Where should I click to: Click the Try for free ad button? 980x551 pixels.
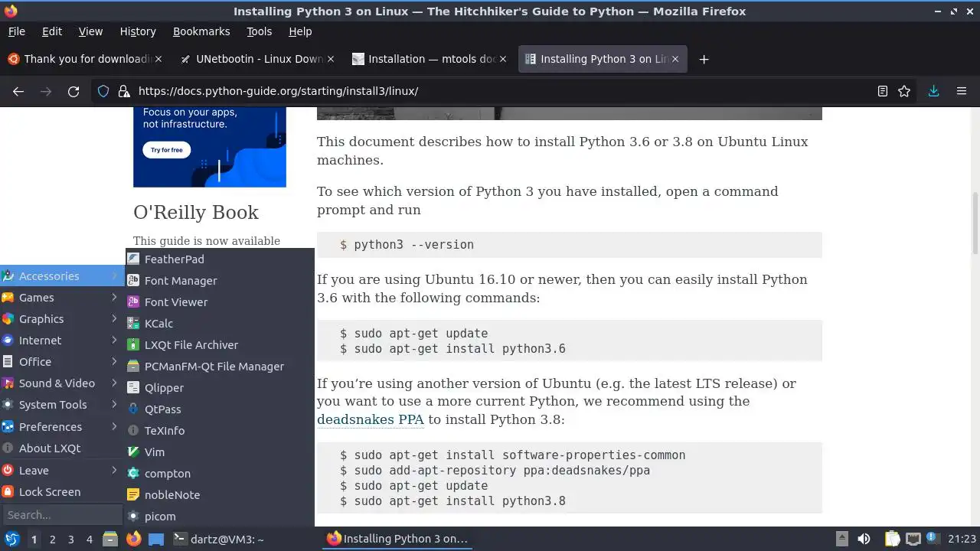click(x=166, y=150)
